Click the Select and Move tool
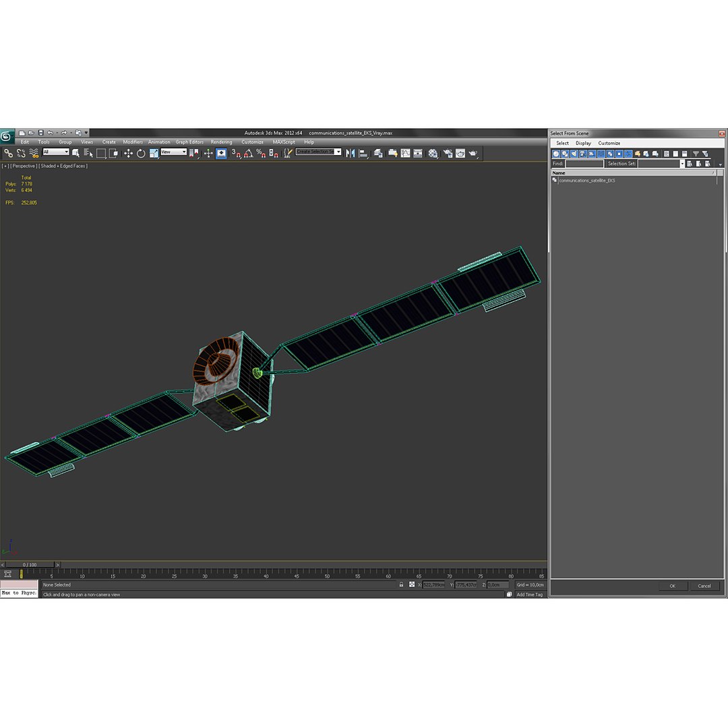Viewport: 728px width, 728px height. tap(128, 153)
